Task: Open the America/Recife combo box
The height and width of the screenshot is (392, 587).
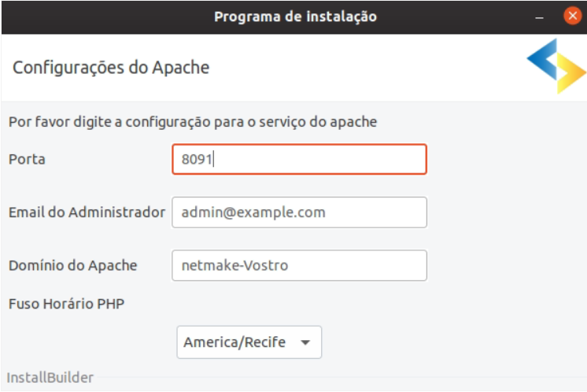Action: pos(249,342)
